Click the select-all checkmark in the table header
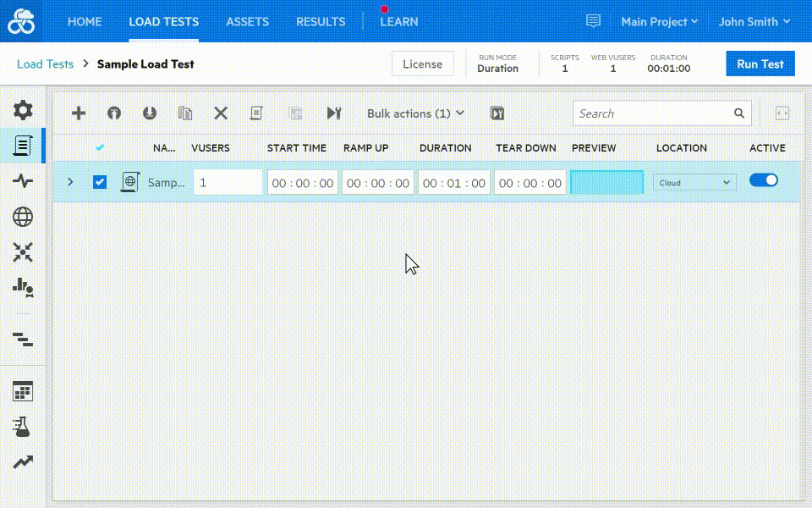Image resolution: width=812 pixels, height=508 pixels. click(x=100, y=146)
